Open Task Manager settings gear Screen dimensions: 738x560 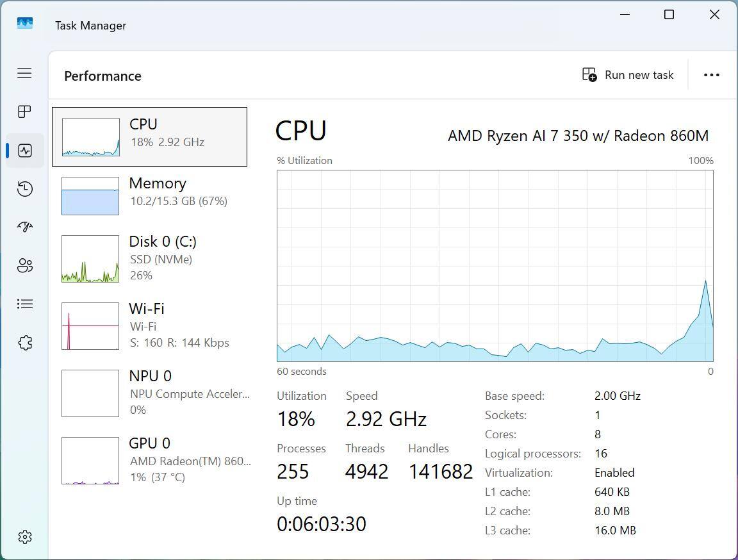pyautogui.click(x=24, y=537)
